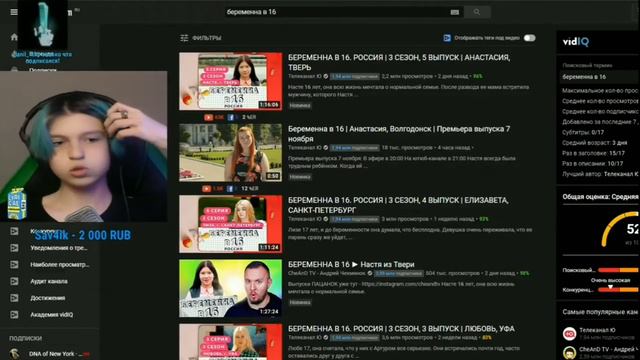Click icon next to 'Наиболее просматр...'

(14, 264)
